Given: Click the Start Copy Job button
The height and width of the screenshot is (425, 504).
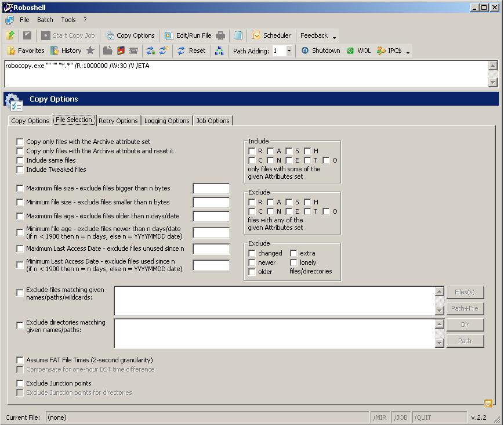Looking at the screenshot, I should pyautogui.click(x=68, y=35).
